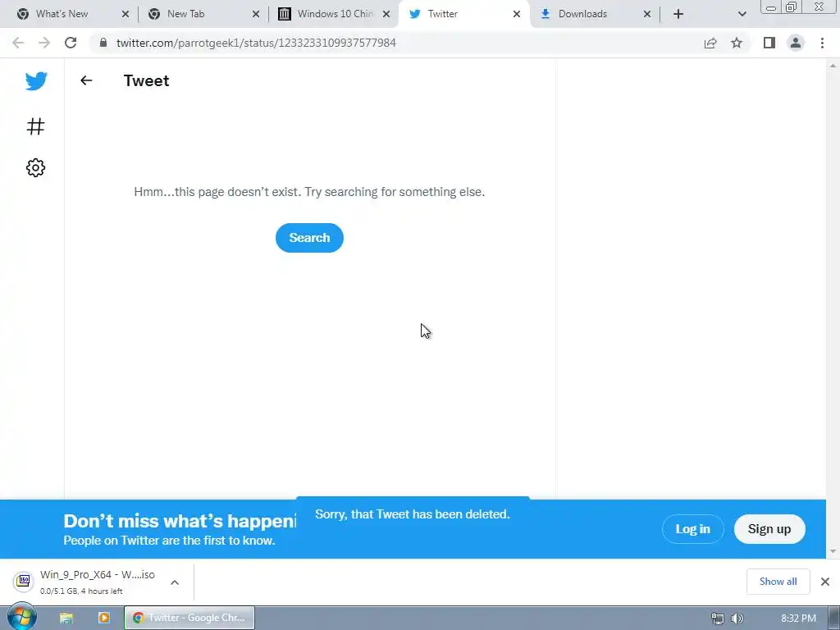Click the address bar URL field

coord(396,43)
